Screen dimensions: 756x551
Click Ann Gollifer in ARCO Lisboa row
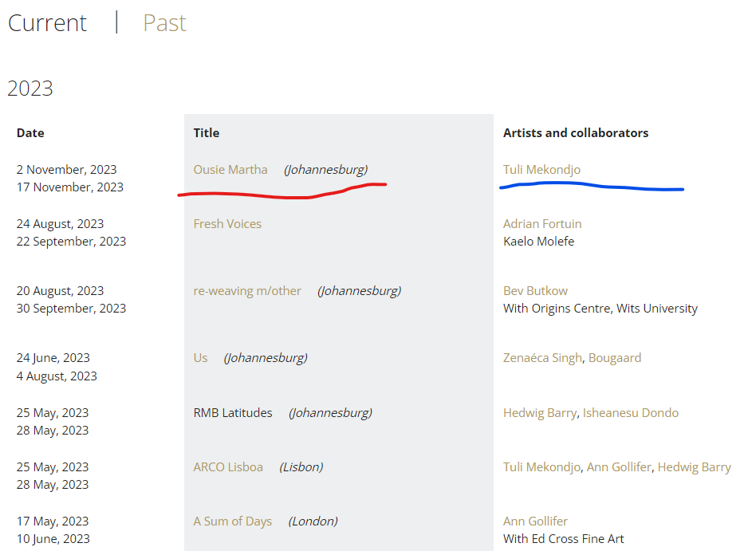(x=618, y=467)
